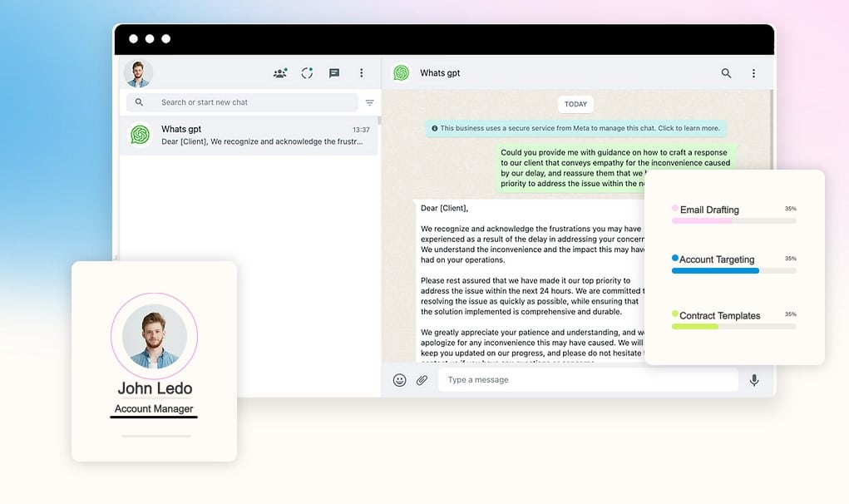This screenshot has width=849, height=504.
Task: Select the Dear [Client] reply message
Action: [531, 280]
